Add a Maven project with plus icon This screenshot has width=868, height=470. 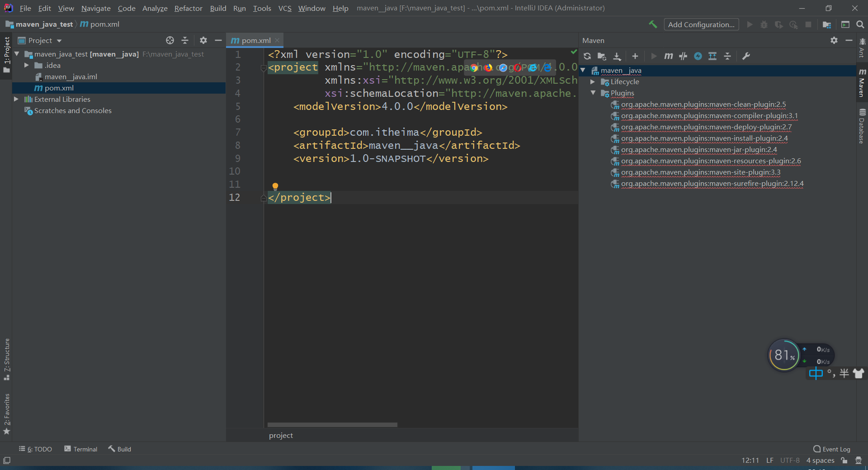pyautogui.click(x=635, y=56)
